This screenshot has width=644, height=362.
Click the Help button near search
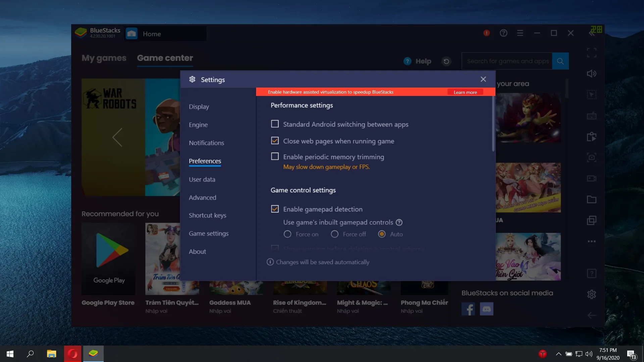coord(417,61)
